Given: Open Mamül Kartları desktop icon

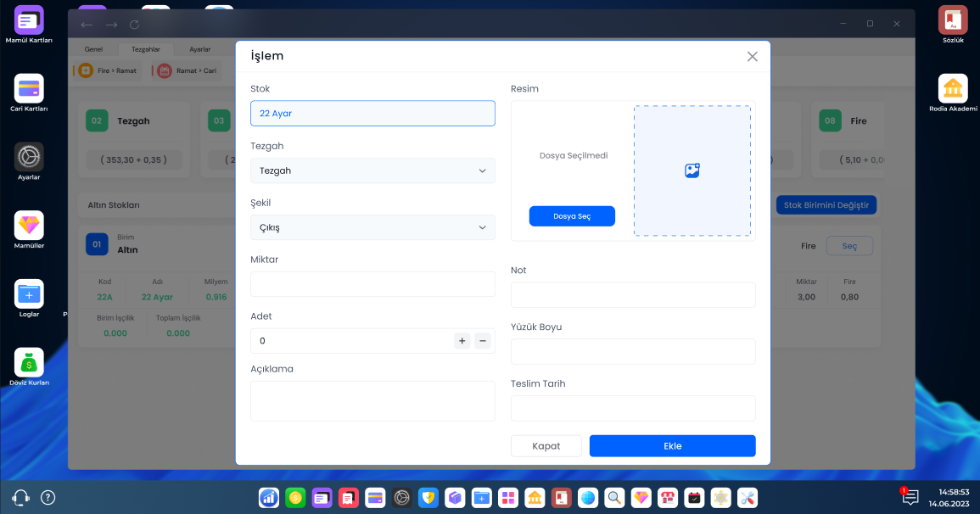Looking at the screenshot, I should pyautogui.click(x=29, y=20).
